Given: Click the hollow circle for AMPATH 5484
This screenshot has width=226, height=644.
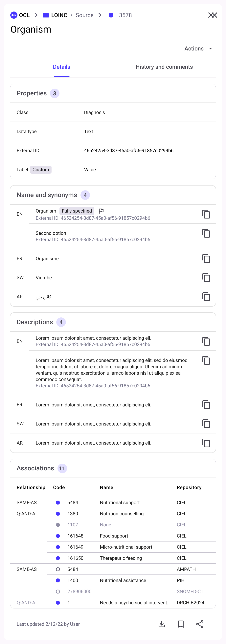Looking at the screenshot, I should coord(58,569).
